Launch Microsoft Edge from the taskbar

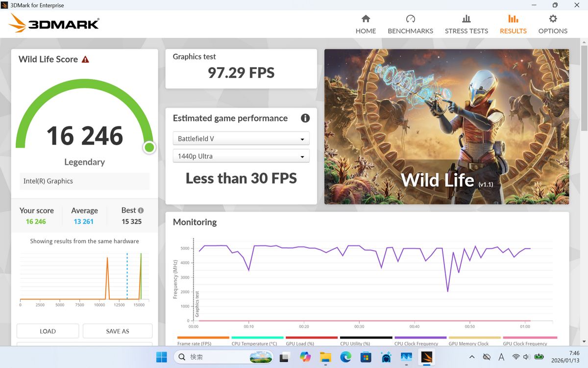[x=346, y=357]
